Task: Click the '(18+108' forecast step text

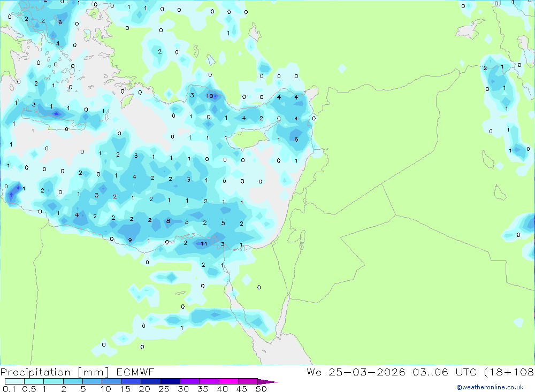Action: click(509, 372)
